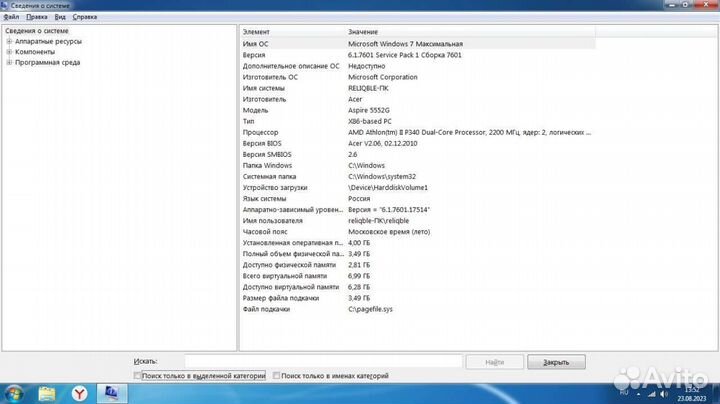Select the Имя ОС row
The height and width of the screenshot is (404, 720).
418,44
